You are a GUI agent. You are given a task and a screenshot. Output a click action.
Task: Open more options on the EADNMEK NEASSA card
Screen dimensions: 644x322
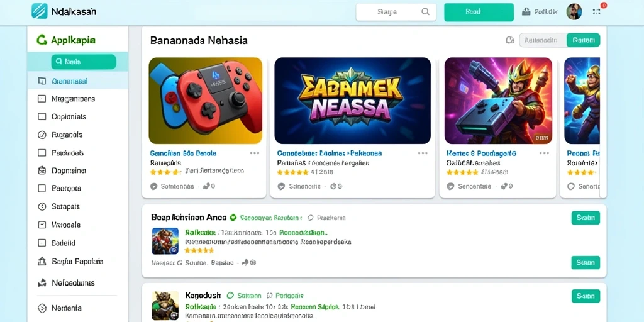pos(423,153)
